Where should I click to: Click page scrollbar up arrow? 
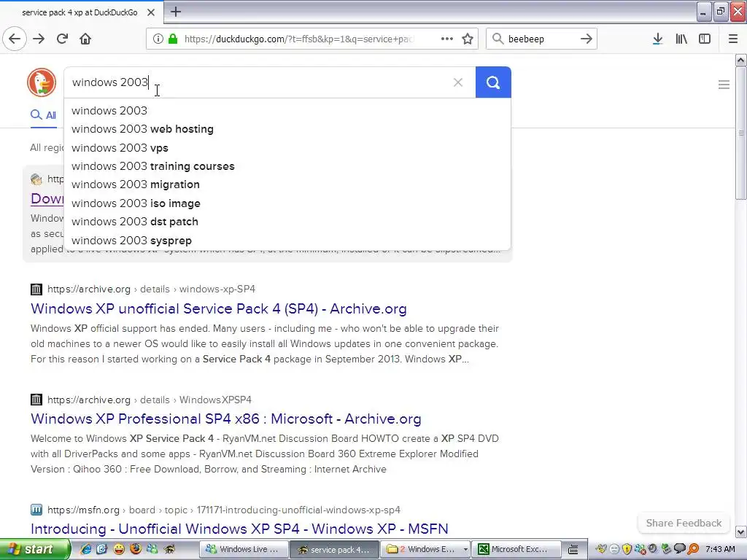[x=741, y=60]
